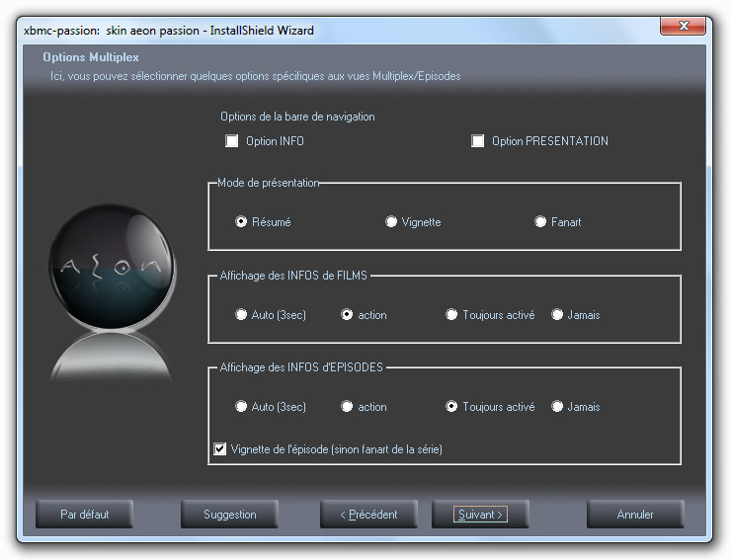Select Résumé presentation mode
The height and width of the screenshot is (560, 731).
(x=241, y=222)
